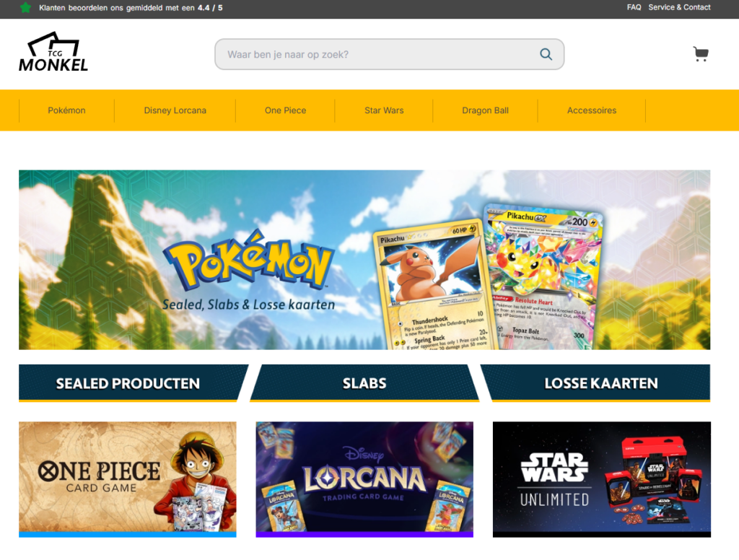Open the FAQ page

(634, 7)
